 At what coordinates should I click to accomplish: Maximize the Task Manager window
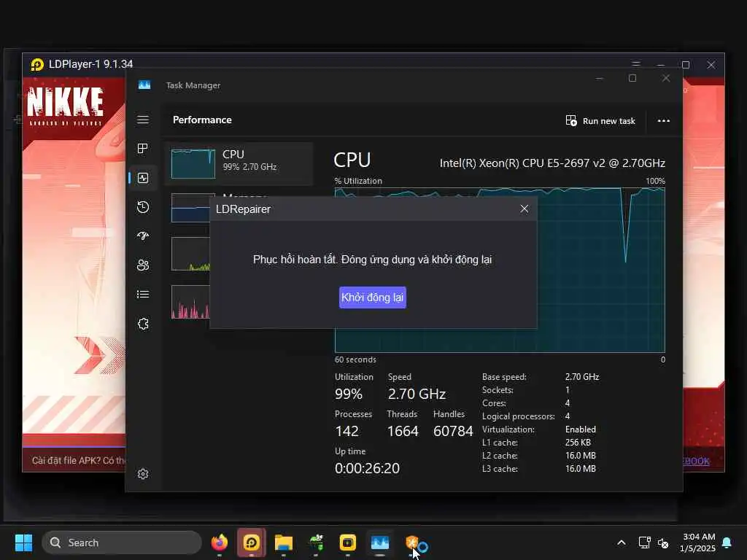tap(632, 78)
